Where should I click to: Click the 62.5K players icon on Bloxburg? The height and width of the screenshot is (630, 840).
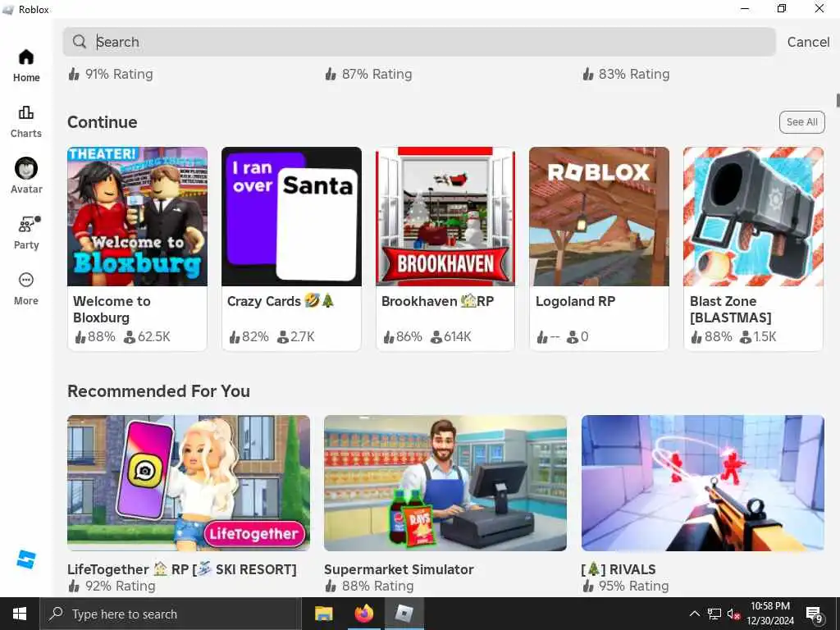(x=129, y=337)
